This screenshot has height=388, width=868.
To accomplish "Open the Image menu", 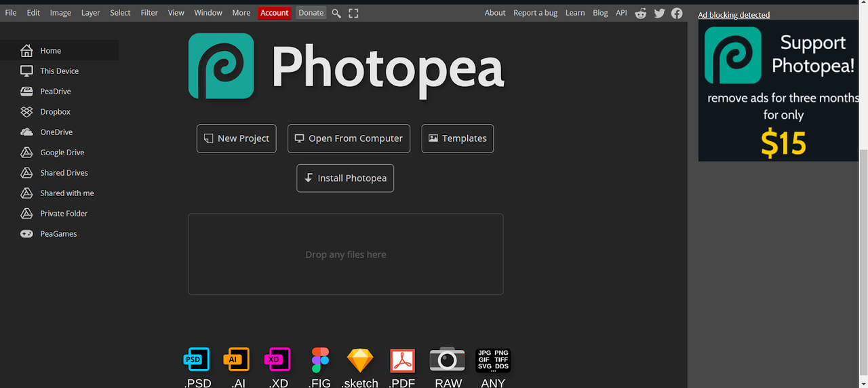I will point(60,13).
